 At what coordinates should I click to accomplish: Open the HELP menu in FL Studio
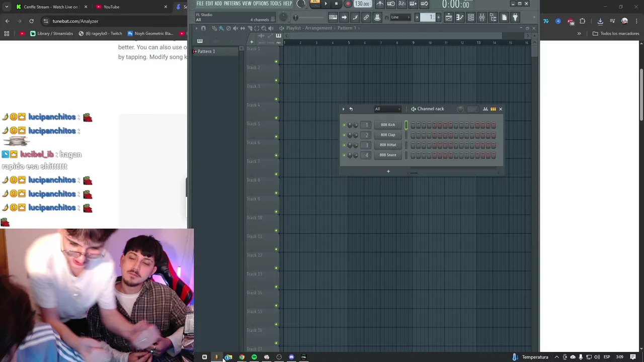coord(287,4)
